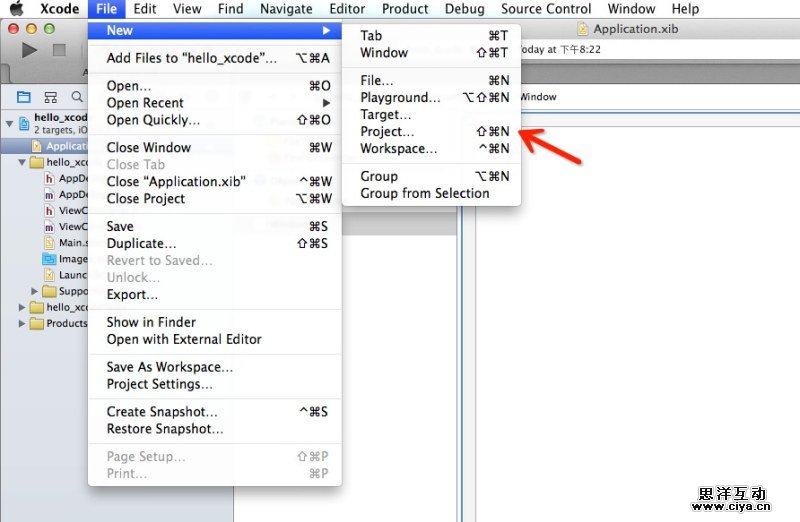Open the Source Control menu
The height and width of the screenshot is (522, 800).
[x=546, y=9]
